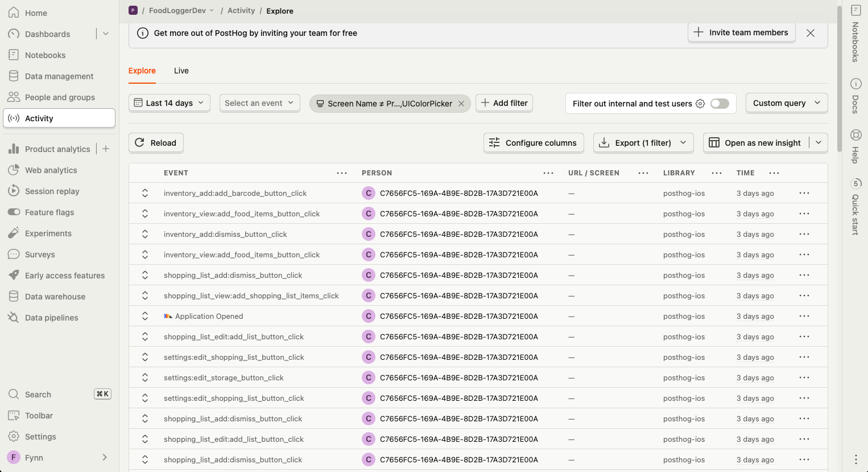Open the Select an event dropdown
Screen dimensions: 868x472
coord(259,103)
